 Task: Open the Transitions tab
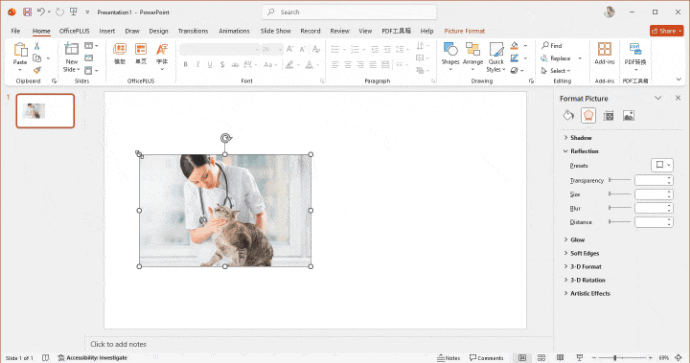click(193, 31)
